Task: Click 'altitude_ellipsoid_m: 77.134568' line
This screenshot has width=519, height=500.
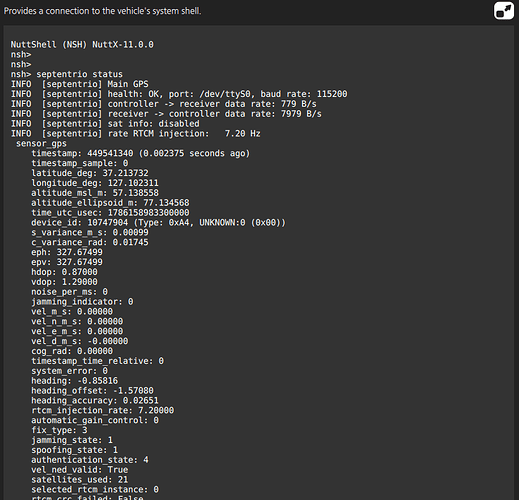Action: (110, 203)
